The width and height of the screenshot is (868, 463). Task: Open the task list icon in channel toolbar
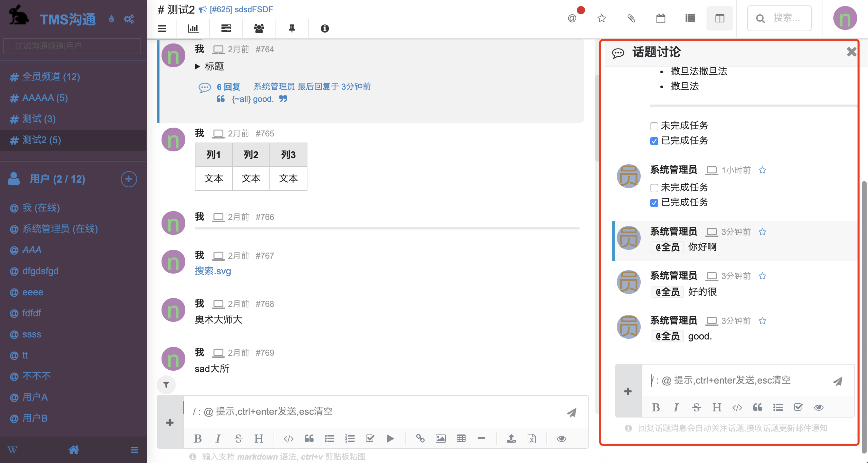(x=226, y=29)
